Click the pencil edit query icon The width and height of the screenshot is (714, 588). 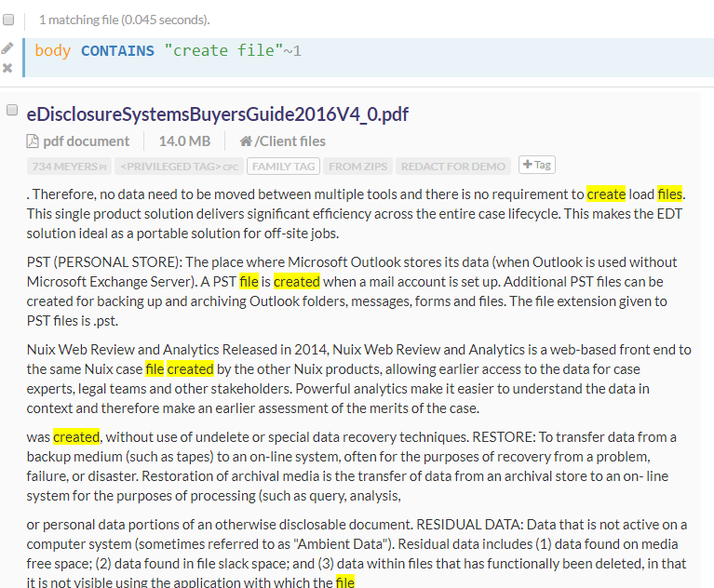[7, 48]
